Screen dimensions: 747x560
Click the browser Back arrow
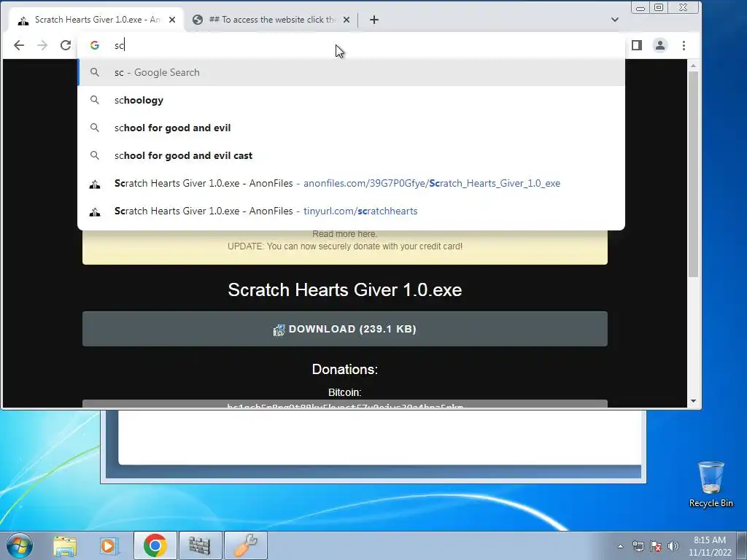click(18, 45)
